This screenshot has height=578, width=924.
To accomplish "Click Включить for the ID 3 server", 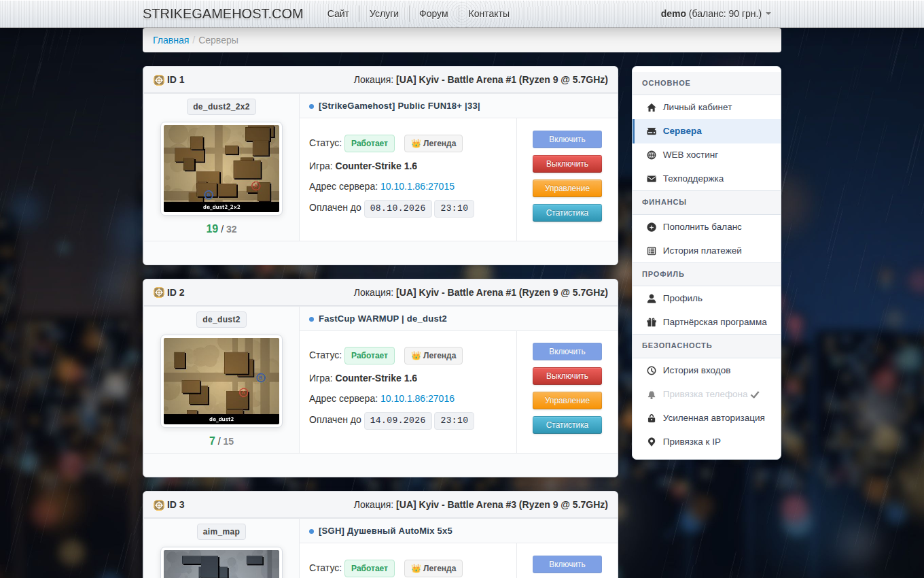I will (x=567, y=564).
